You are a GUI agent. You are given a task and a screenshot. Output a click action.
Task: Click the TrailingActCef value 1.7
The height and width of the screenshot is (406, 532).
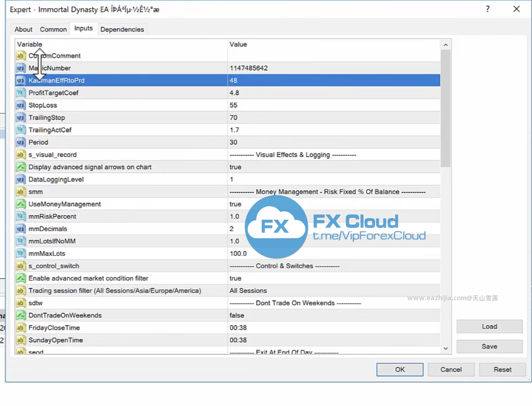[x=234, y=130]
